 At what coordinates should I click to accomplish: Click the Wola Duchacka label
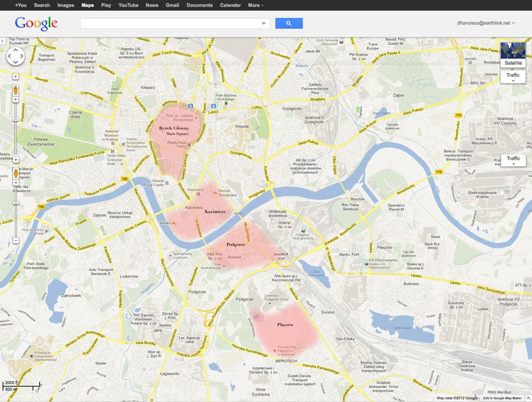pyautogui.click(x=261, y=392)
